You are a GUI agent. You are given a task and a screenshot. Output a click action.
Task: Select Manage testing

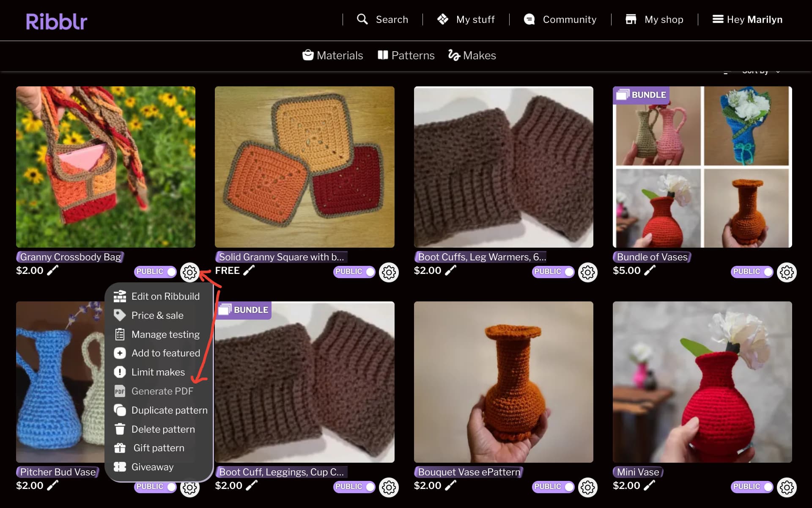point(157,334)
